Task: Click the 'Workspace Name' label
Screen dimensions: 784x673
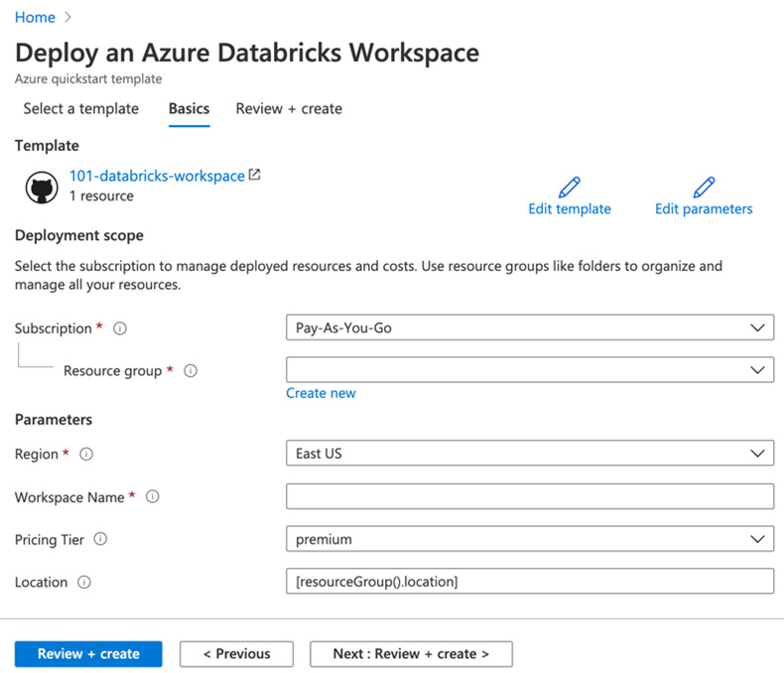Action: point(69,497)
